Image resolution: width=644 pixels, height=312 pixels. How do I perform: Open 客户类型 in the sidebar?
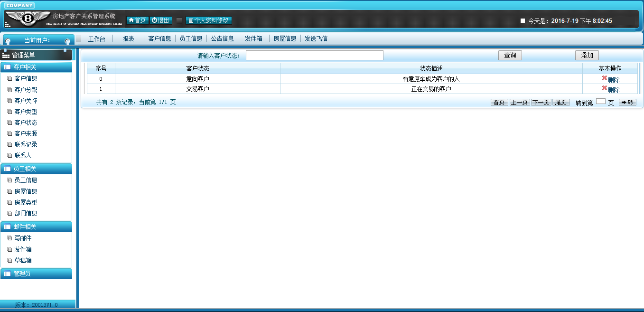click(x=26, y=112)
